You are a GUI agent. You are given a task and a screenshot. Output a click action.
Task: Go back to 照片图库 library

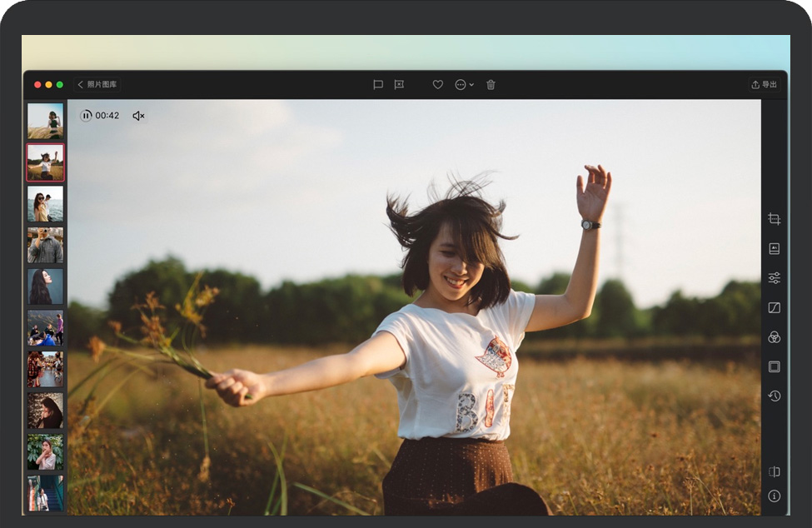point(97,85)
